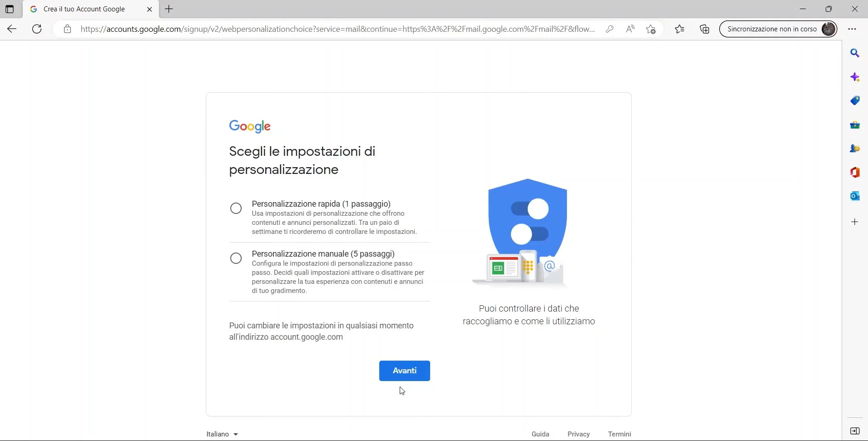Open the search sidebar icon
The image size is (868, 441).
(856, 53)
